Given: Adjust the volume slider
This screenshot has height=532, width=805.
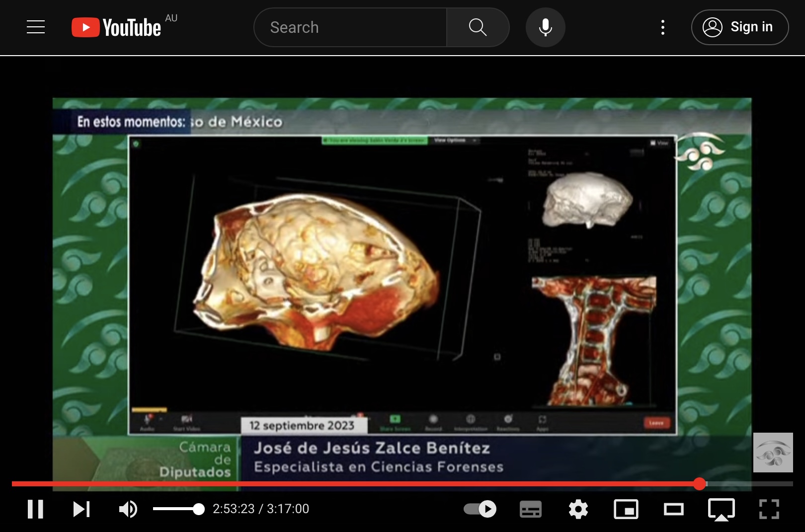Looking at the screenshot, I should click(179, 509).
